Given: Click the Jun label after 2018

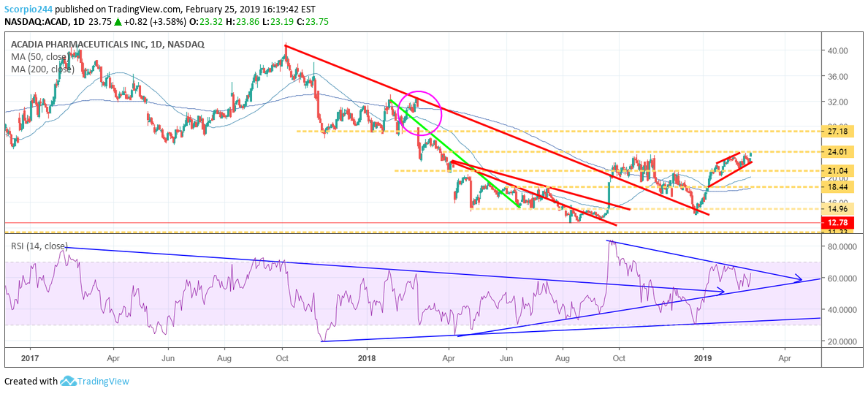Looking at the screenshot, I should [x=506, y=357].
